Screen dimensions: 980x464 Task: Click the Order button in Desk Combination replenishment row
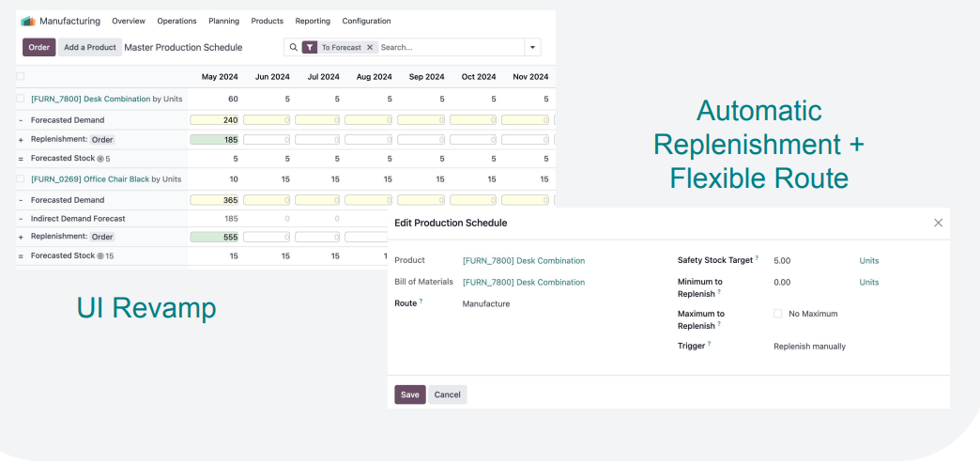point(102,140)
